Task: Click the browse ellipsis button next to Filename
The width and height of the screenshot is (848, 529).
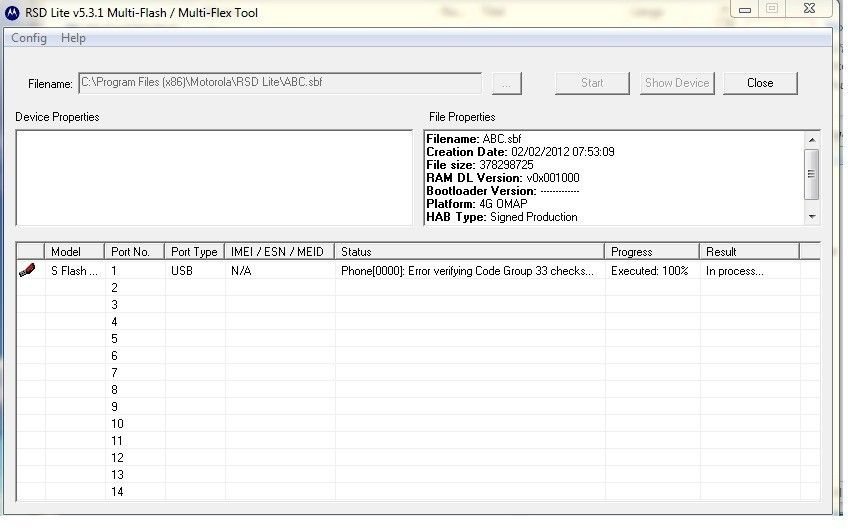Action: (506, 83)
